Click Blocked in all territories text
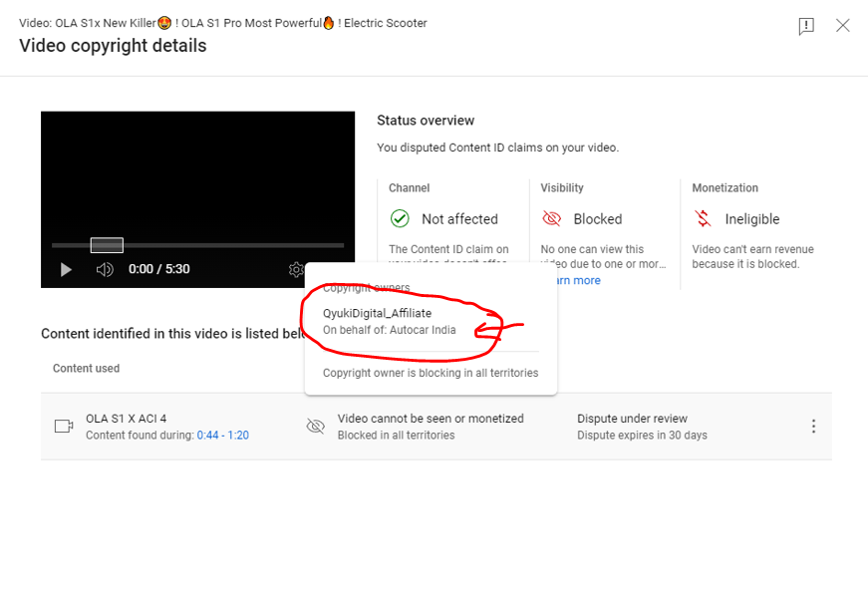The width and height of the screenshot is (868, 599). 397,436
